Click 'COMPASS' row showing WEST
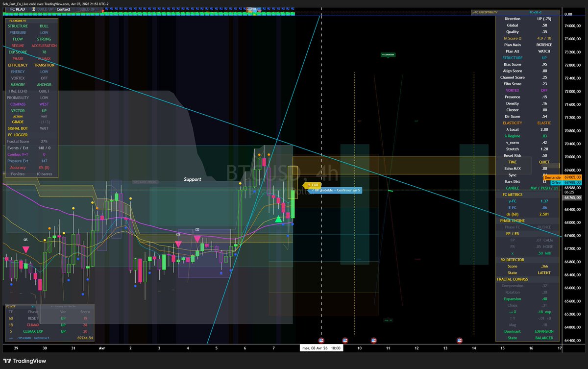588x369 pixels. pyautogui.click(x=31, y=104)
